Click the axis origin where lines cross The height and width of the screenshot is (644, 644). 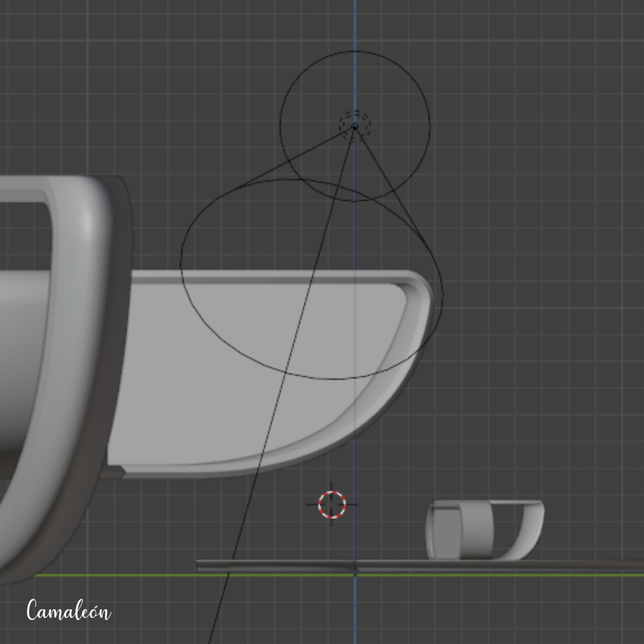pyautogui.click(x=355, y=575)
